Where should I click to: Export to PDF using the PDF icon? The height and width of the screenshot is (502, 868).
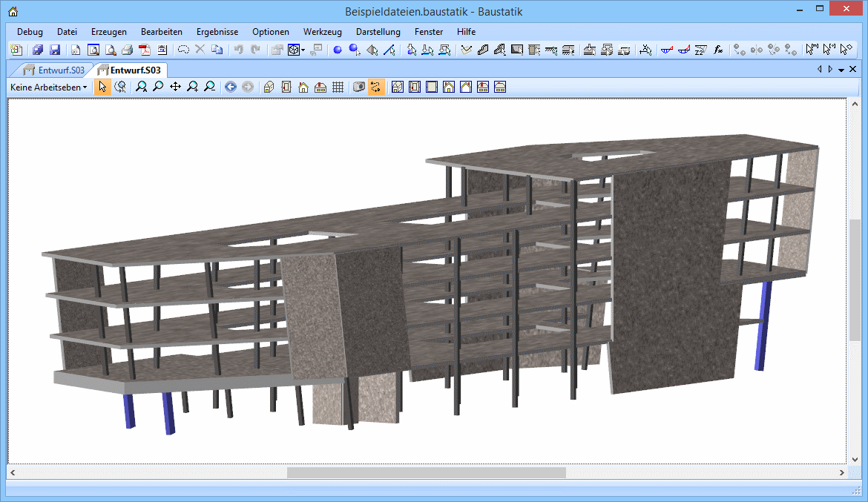click(x=145, y=50)
